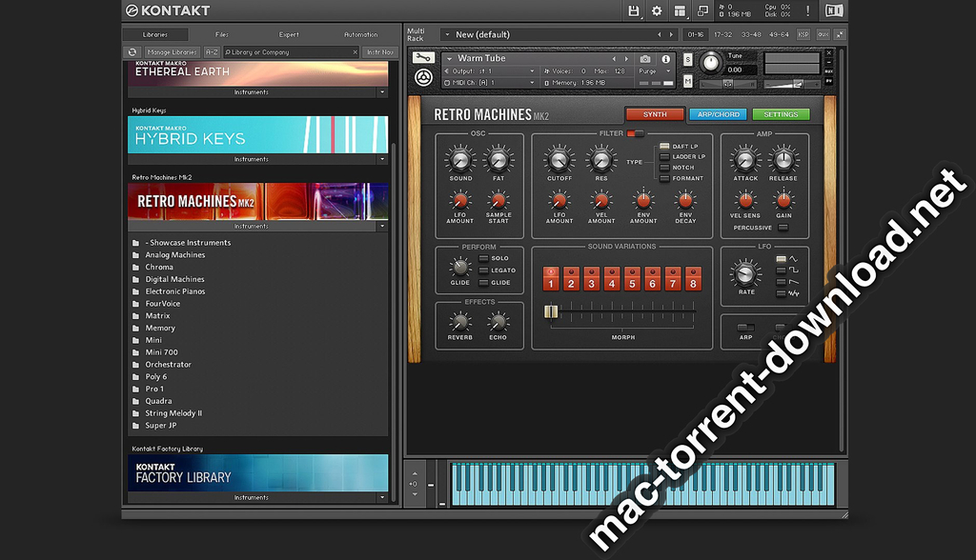Clear the library search with x icon

355,52
